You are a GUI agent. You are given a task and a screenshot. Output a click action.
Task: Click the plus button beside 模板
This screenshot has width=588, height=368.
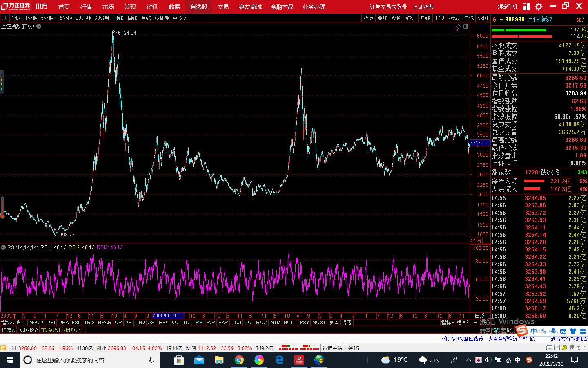pos(475,323)
